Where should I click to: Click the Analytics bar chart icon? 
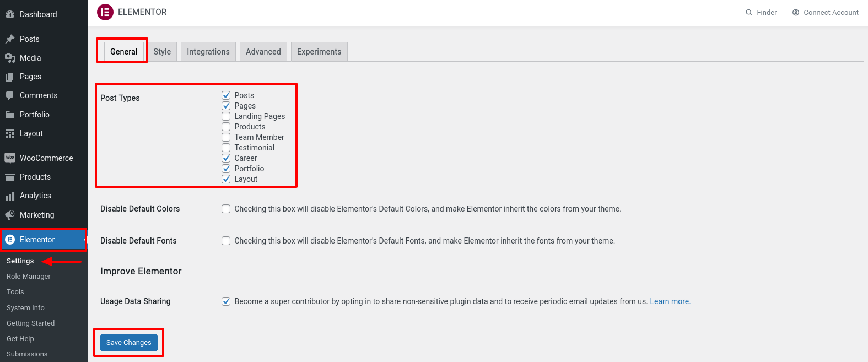click(10, 196)
